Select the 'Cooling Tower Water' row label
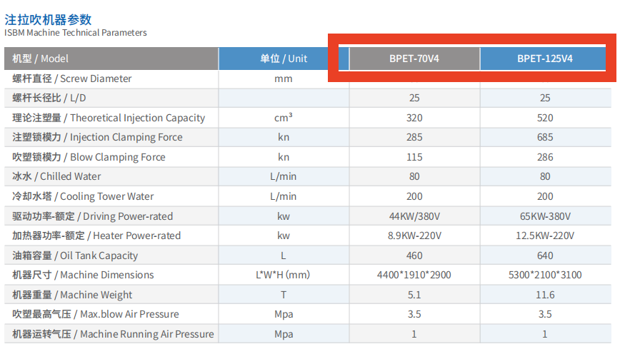 (x=83, y=197)
